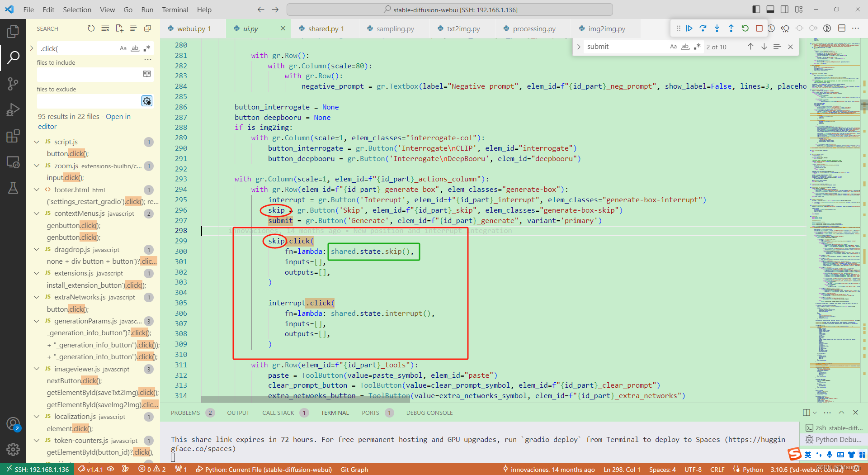
Task: Stop the debug session
Action: point(759,28)
